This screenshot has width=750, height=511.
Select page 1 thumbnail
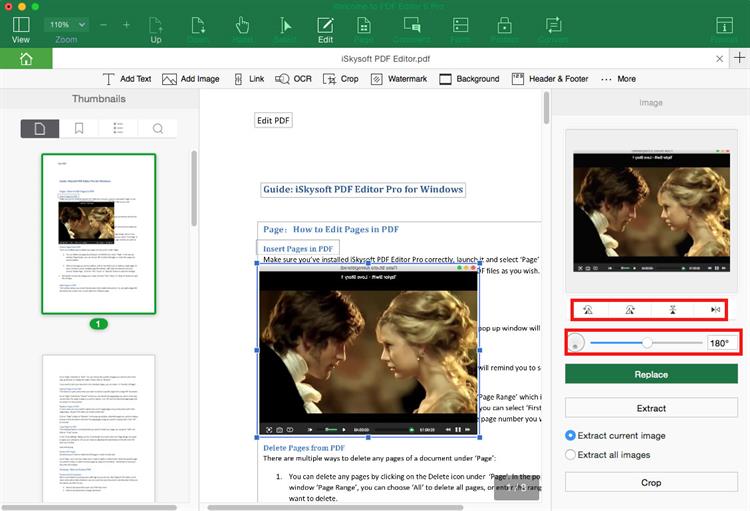(x=99, y=233)
